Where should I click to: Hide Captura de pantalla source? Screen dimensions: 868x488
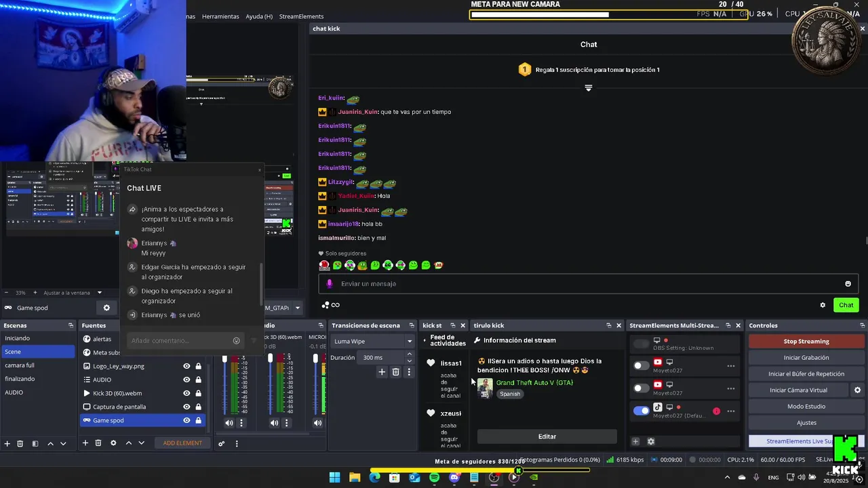(x=186, y=407)
